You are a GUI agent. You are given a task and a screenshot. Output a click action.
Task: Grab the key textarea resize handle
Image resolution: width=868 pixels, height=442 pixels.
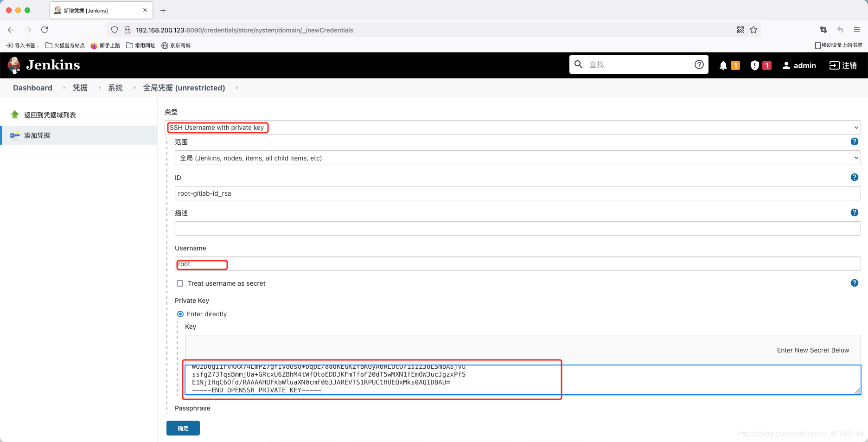pos(857,391)
